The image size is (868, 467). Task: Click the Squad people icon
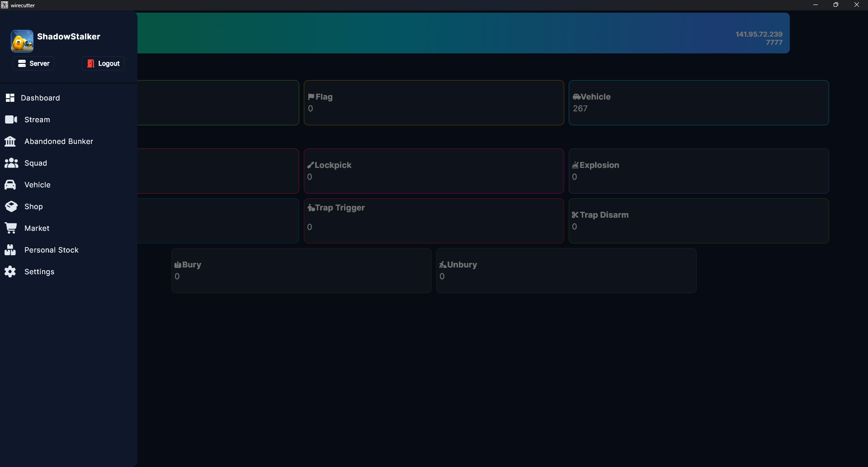point(11,163)
